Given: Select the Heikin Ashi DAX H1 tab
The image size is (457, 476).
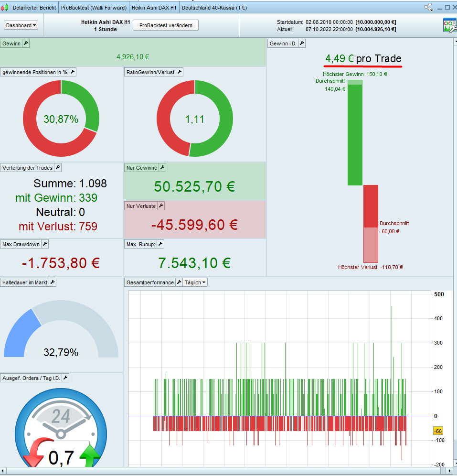Looking at the screenshot, I should (x=154, y=8).
